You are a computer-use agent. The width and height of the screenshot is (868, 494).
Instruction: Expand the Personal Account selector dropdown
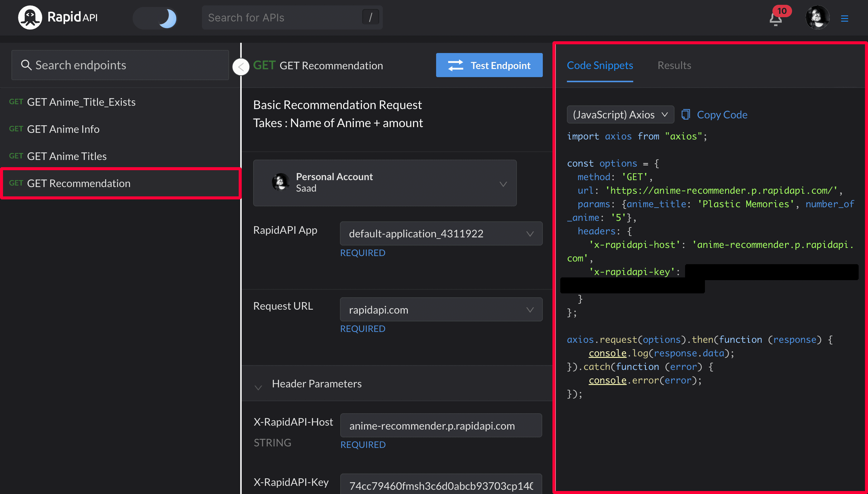coord(502,182)
